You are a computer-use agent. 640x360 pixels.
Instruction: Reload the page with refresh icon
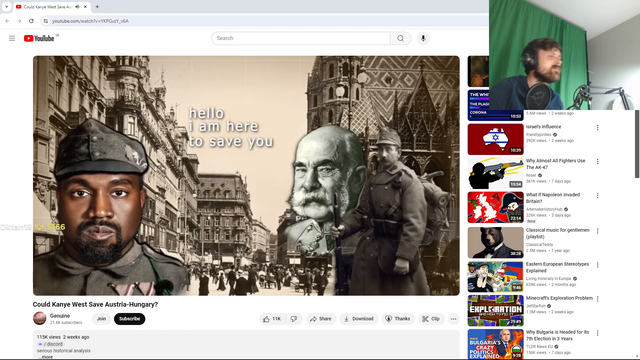[x=31, y=21]
